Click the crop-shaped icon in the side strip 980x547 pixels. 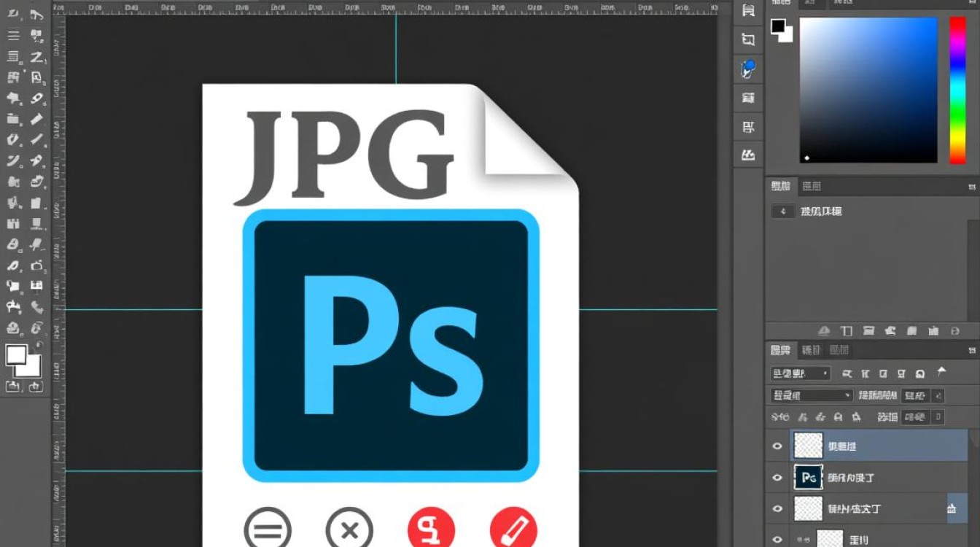pyautogui.click(x=747, y=39)
